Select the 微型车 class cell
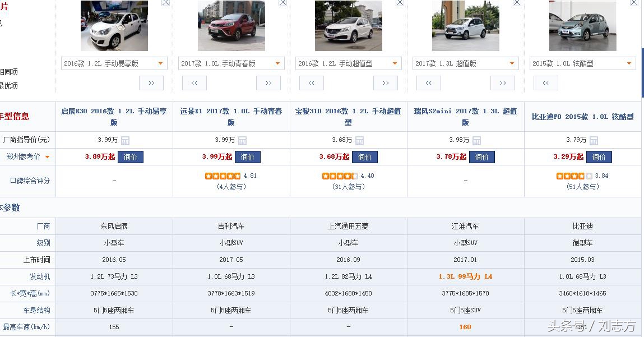Viewport: 644px width, 337px height. pyautogui.click(x=583, y=243)
